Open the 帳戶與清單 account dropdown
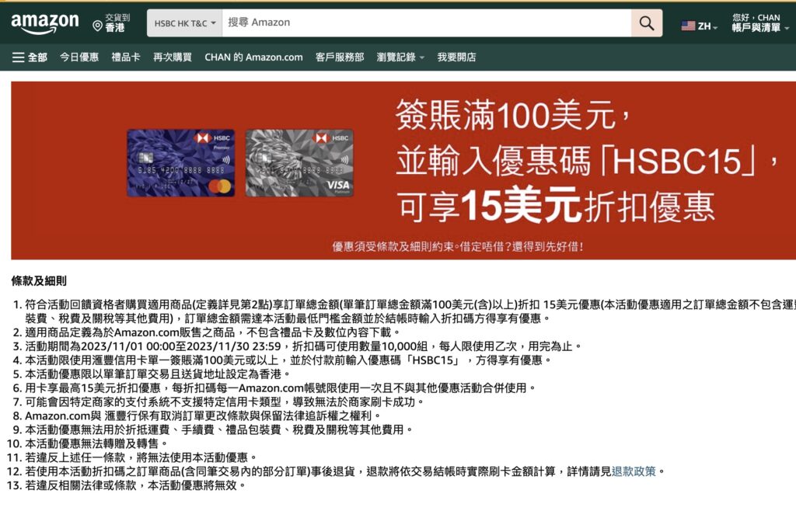796x532 pixels. (x=760, y=28)
